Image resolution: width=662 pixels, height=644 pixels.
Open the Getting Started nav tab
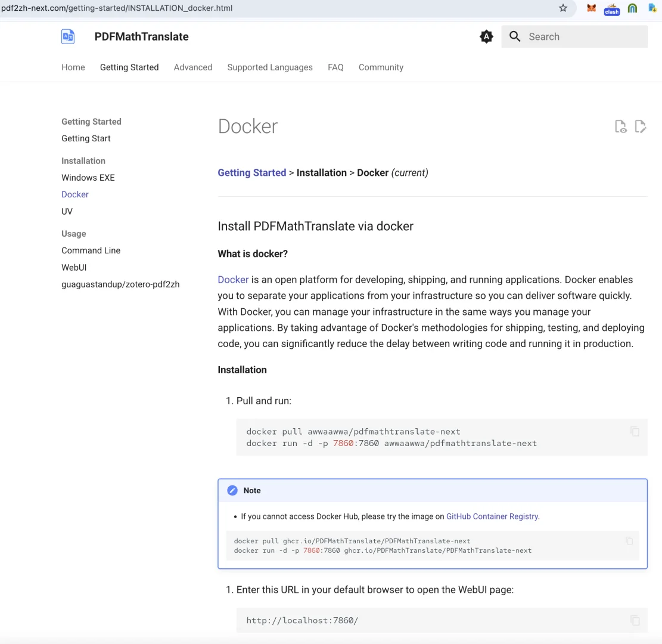129,67
